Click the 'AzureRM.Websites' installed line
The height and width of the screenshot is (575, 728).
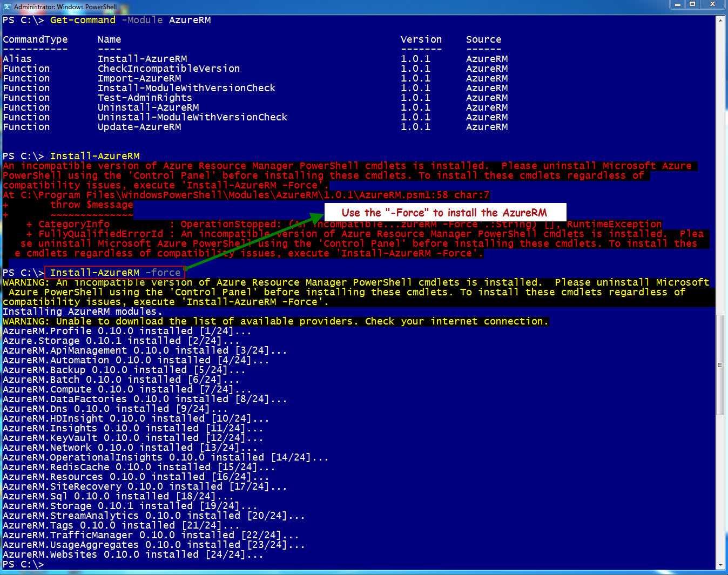coord(133,554)
